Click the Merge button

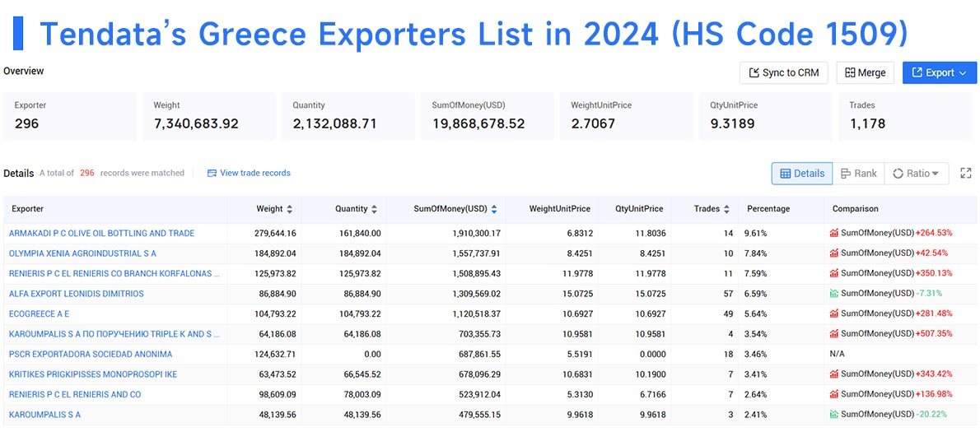click(x=865, y=72)
